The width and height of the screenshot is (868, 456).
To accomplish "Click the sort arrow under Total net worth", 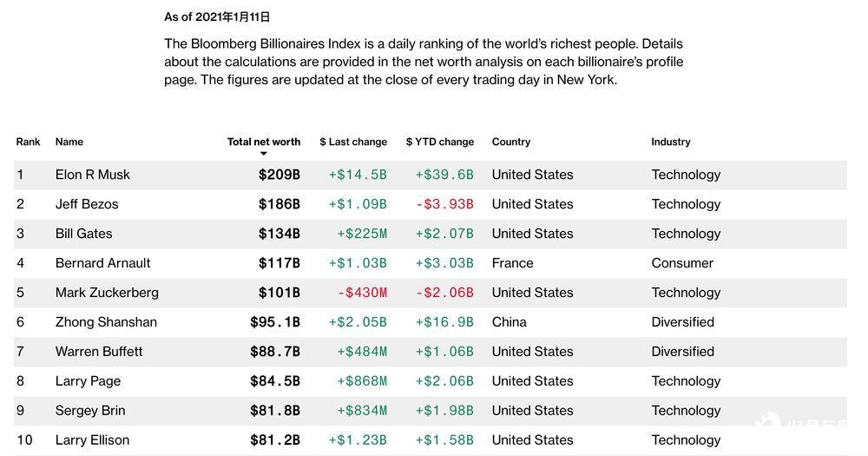I will pos(264,154).
